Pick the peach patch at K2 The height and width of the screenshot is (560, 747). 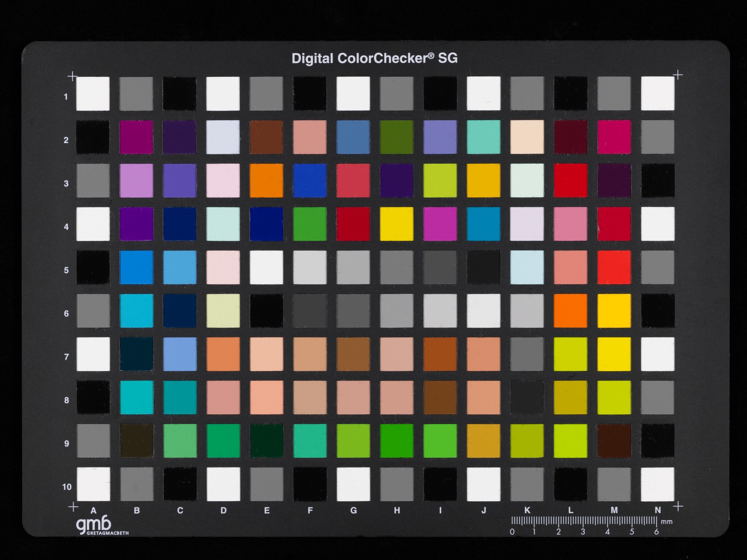tap(527, 137)
